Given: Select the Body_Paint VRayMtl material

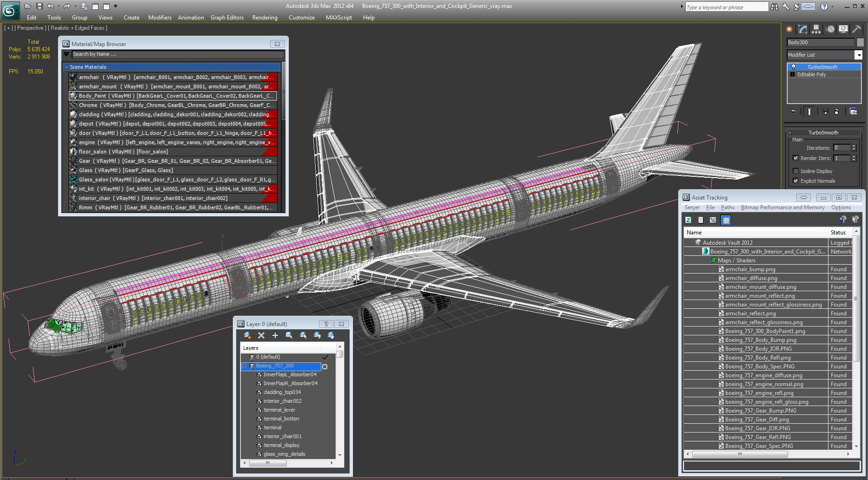Looking at the screenshot, I should coord(173,96).
